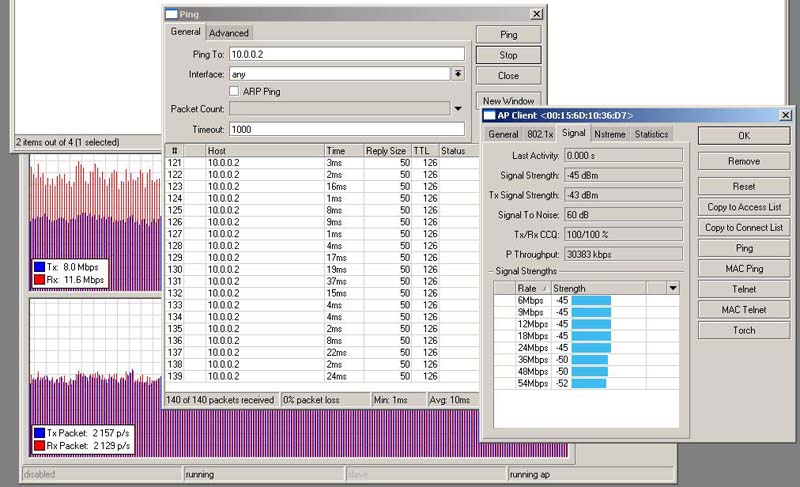The height and width of the screenshot is (487, 800).
Task: Click the Reply Size column header
Action: [387, 151]
